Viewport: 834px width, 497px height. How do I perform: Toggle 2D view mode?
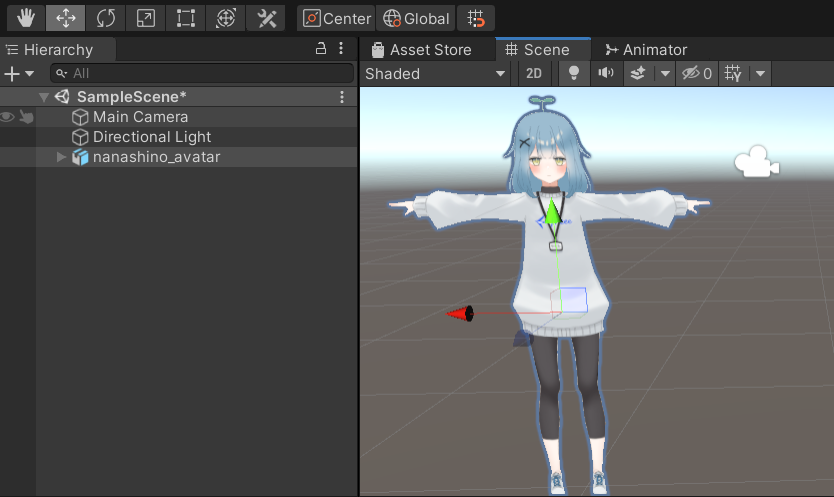point(533,73)
